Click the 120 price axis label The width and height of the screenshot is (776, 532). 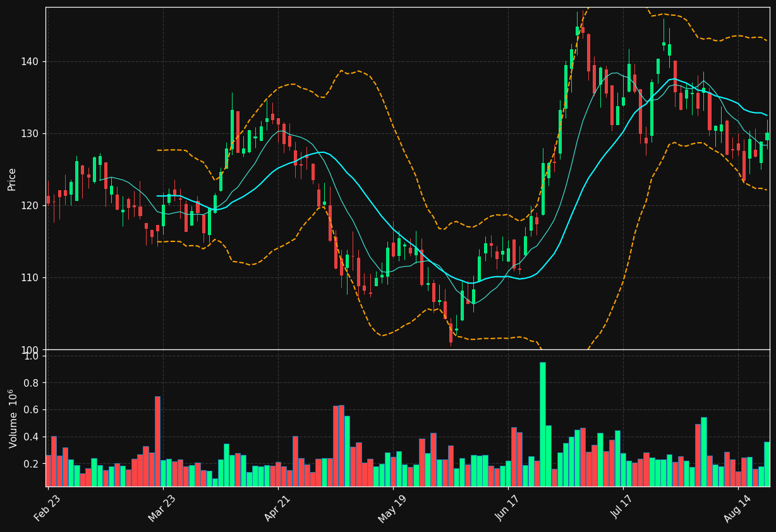(32, 206)
